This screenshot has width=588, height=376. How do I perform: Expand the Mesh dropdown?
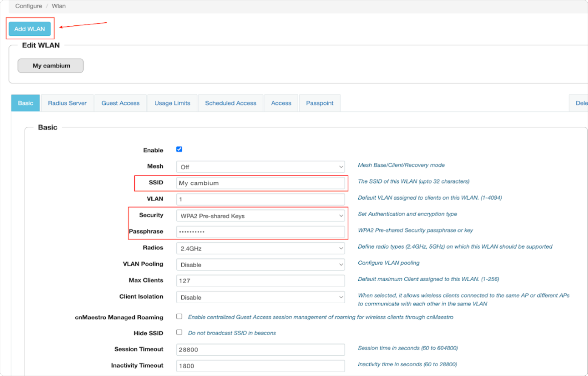pos(260,167)
